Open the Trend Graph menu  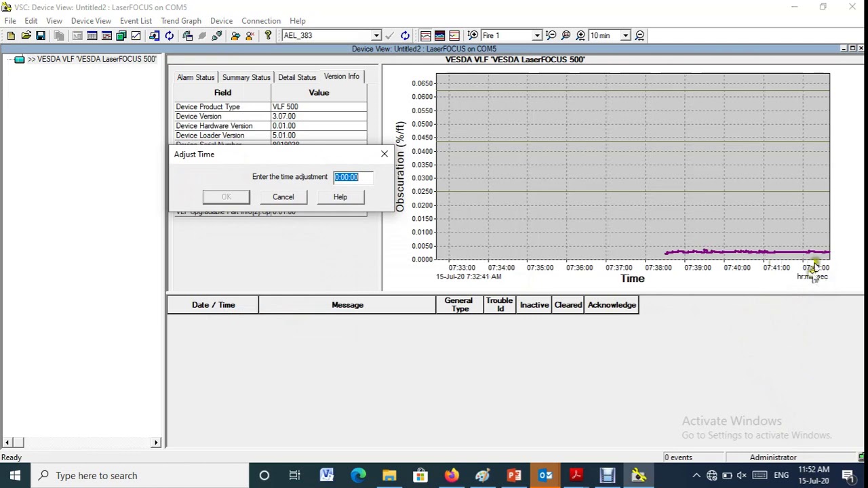tap(181, 21)
